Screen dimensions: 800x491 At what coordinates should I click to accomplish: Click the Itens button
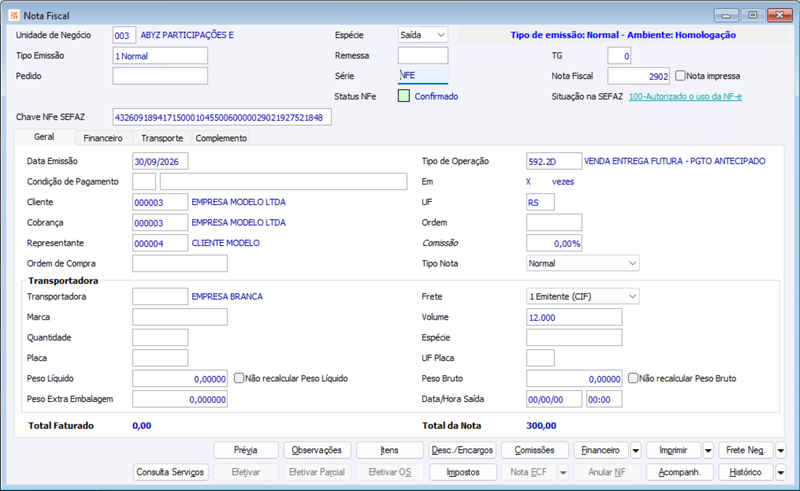(x=389, y=450)
